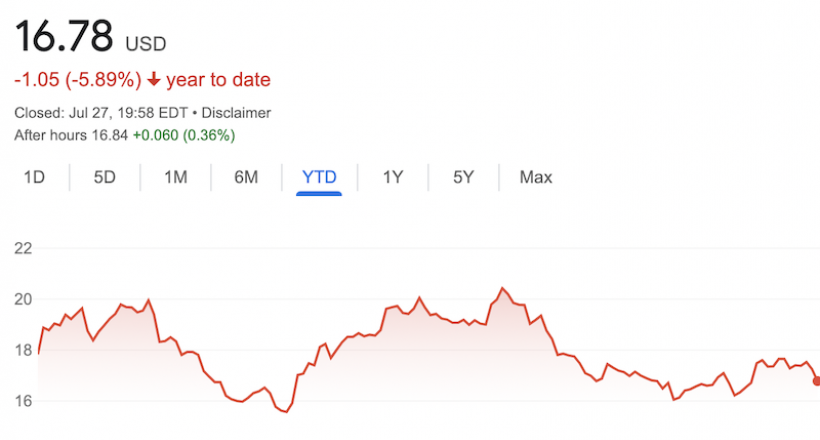This screenshot has width=820, height=440.
Task: Click the red down arrow icon
Action: pyautogui.click(x=153, y=80)
